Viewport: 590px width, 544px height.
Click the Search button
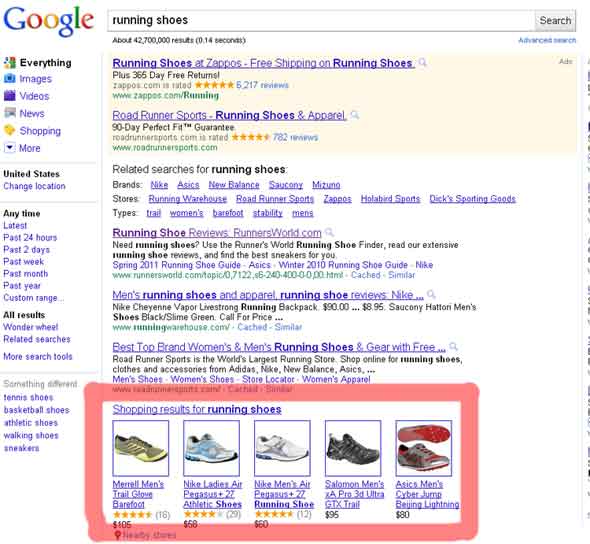click(x=555, y=20)
